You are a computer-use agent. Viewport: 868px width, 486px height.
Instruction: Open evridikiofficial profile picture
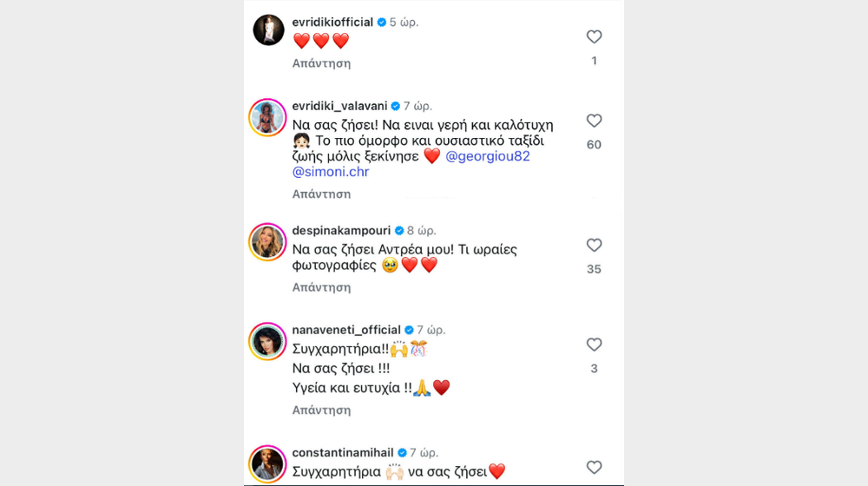[x=268, y=30]
